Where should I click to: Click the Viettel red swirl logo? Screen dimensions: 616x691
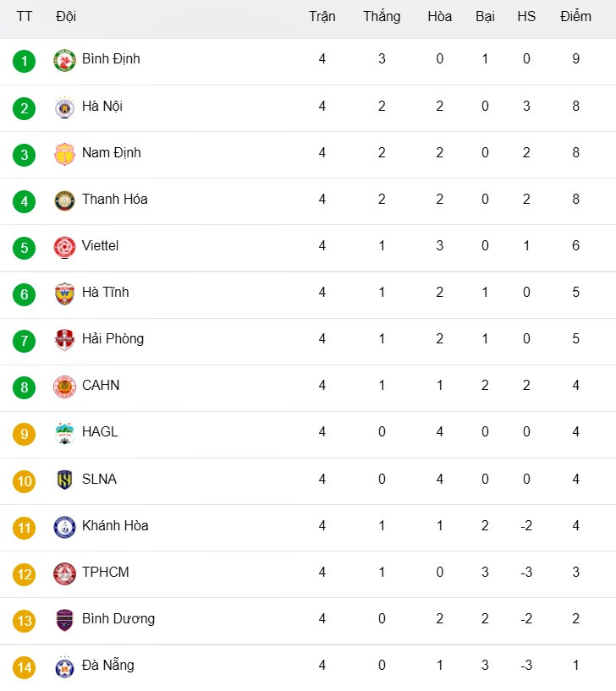coord(65,246)
